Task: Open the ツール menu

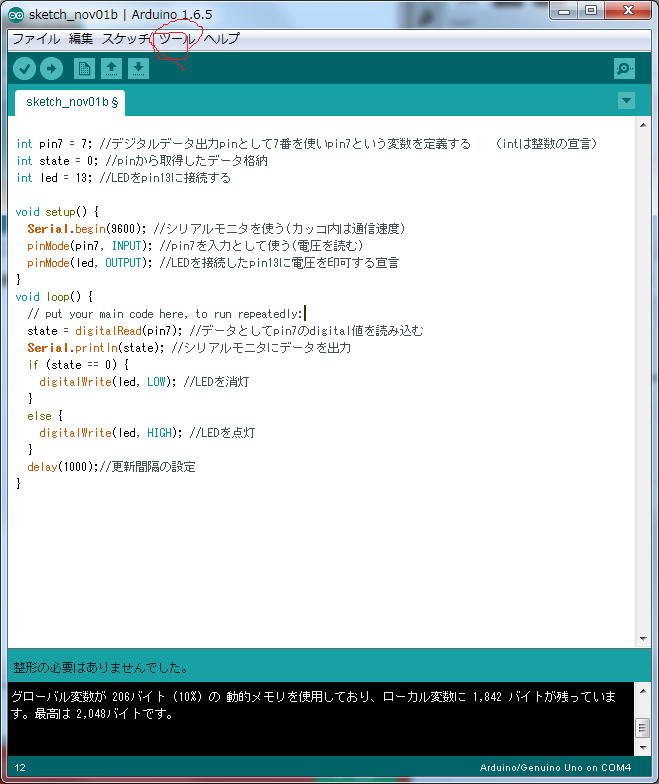Action: click(x=176, y=38)
